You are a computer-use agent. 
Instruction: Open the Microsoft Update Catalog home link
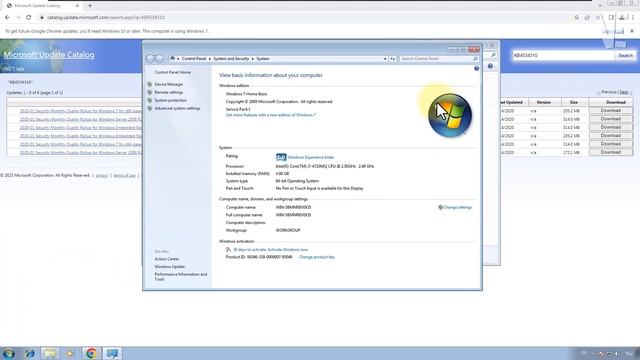click(x=49, y=55)
